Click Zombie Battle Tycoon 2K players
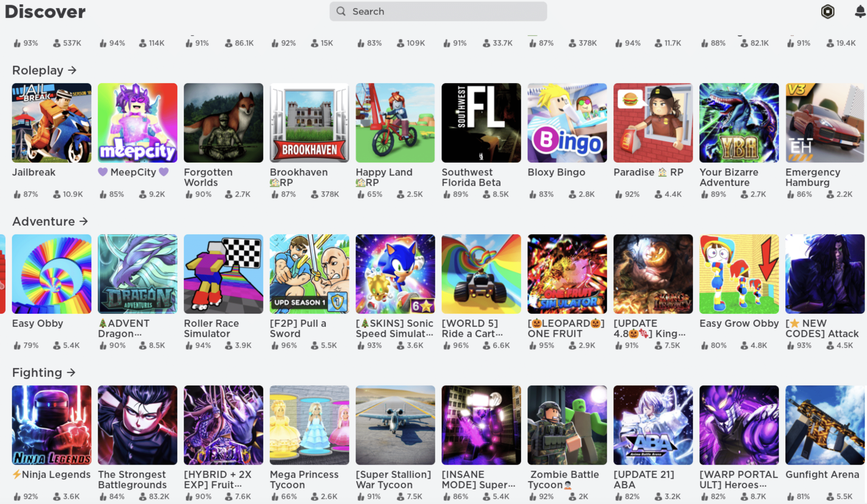Screen dimensions: 867x504 pyautogui.click(x=579, y=496)
